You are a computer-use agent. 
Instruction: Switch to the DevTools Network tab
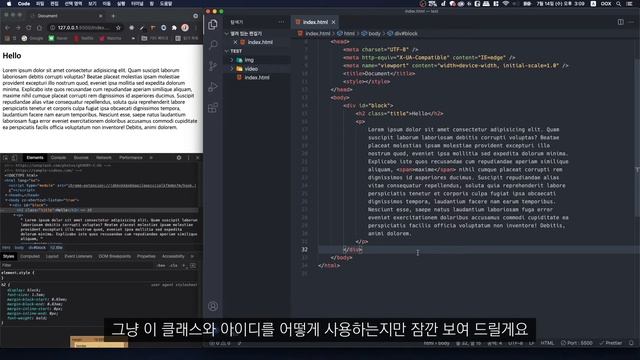(104, 158)
